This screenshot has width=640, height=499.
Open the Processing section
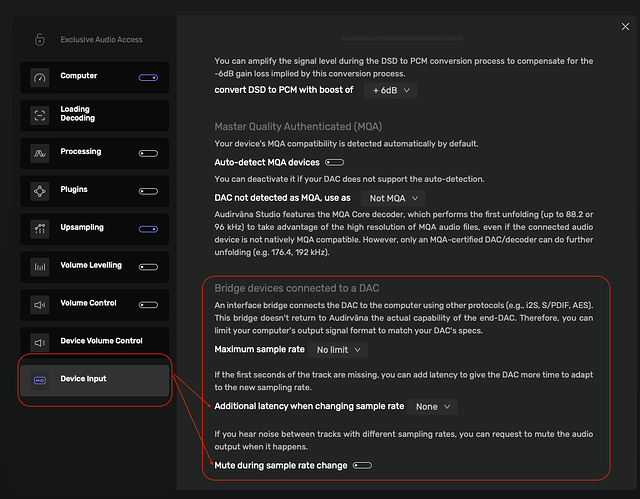pyautogui.click(x=95, y=153)
